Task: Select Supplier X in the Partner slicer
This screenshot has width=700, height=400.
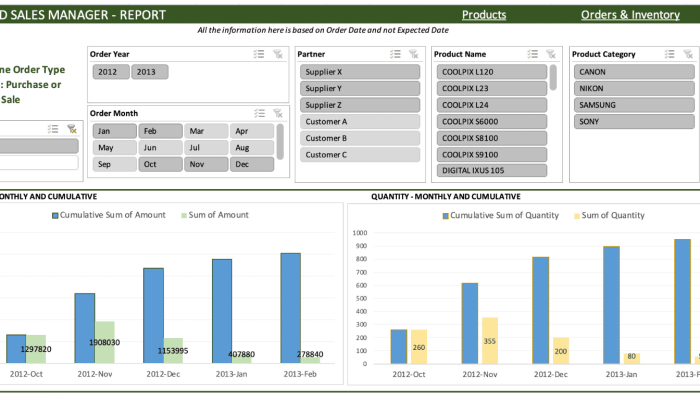Action: pyautogui.click(x=360, y=72)
